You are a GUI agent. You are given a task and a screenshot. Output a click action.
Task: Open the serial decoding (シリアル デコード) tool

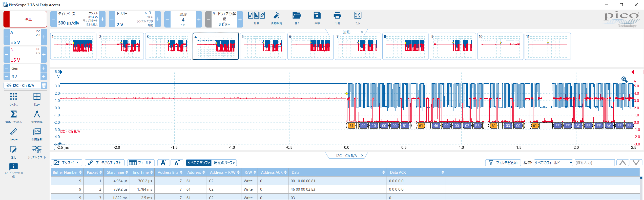[37, 152]
